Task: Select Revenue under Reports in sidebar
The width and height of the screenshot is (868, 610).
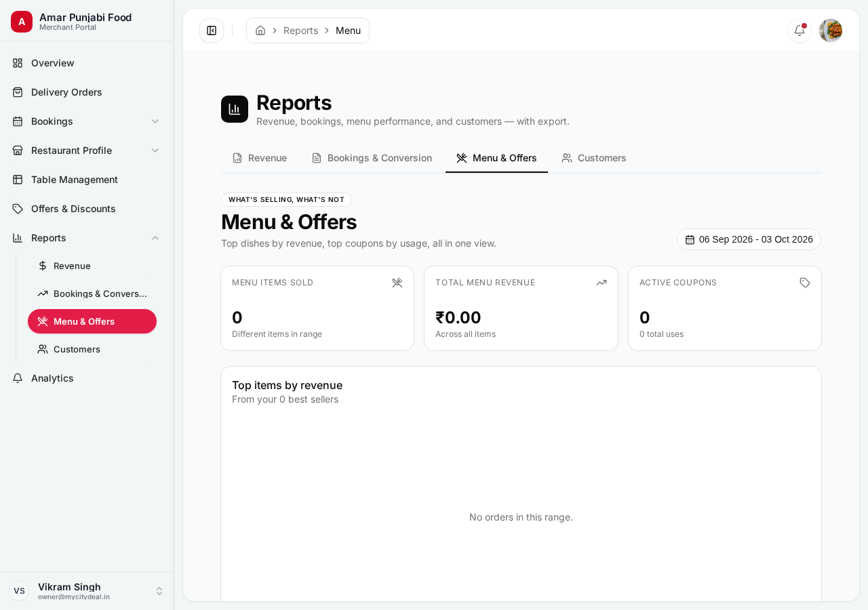Action: pos(92,266)
